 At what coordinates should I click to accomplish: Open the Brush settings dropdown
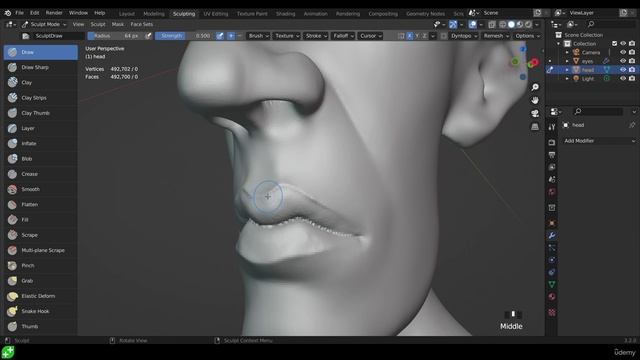(258, 36)
